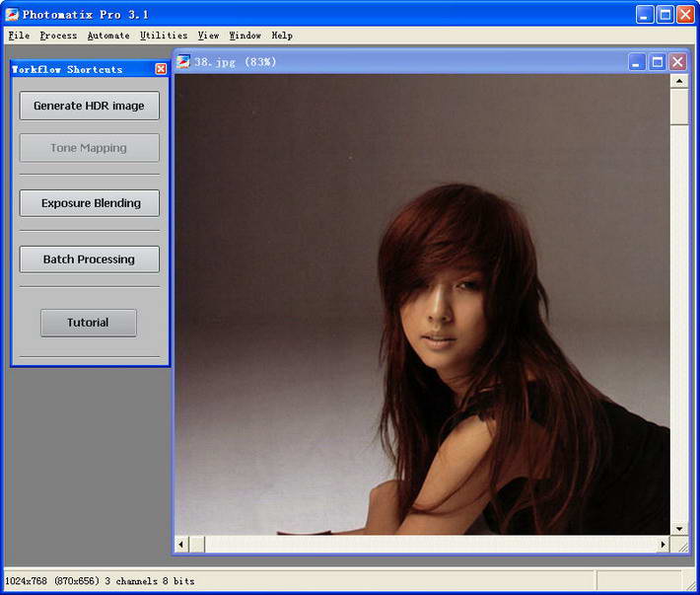Open the Help menu
The width and height of the screenshot is (700, 595).
[282, 36]
